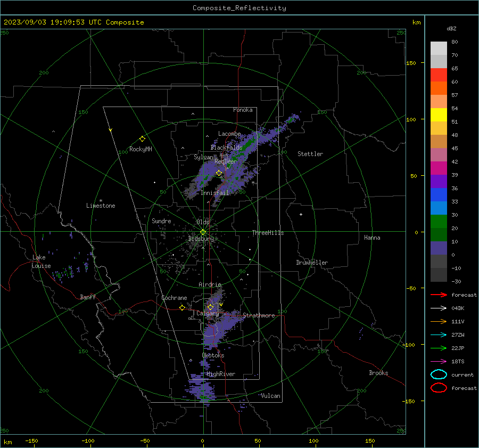Click the Innisfail city label
The height and width of the screenshot is (448, 479).
coord(215,193)
